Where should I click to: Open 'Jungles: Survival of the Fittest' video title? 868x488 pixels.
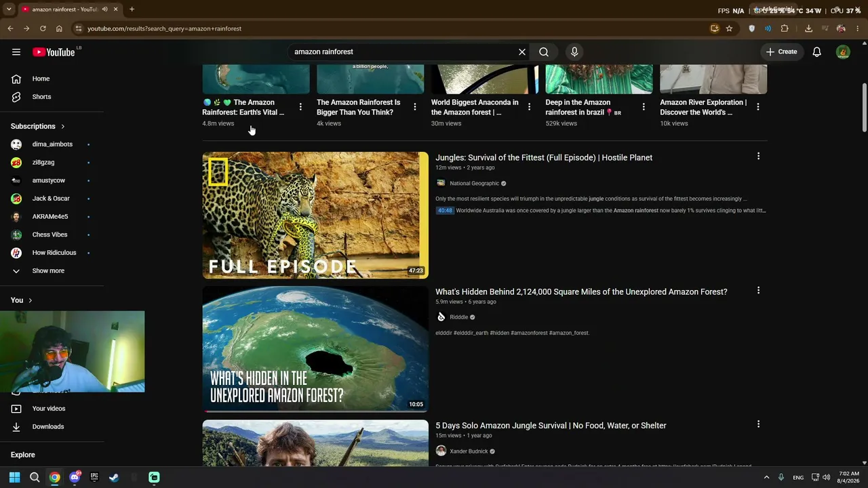coord(544,158)
